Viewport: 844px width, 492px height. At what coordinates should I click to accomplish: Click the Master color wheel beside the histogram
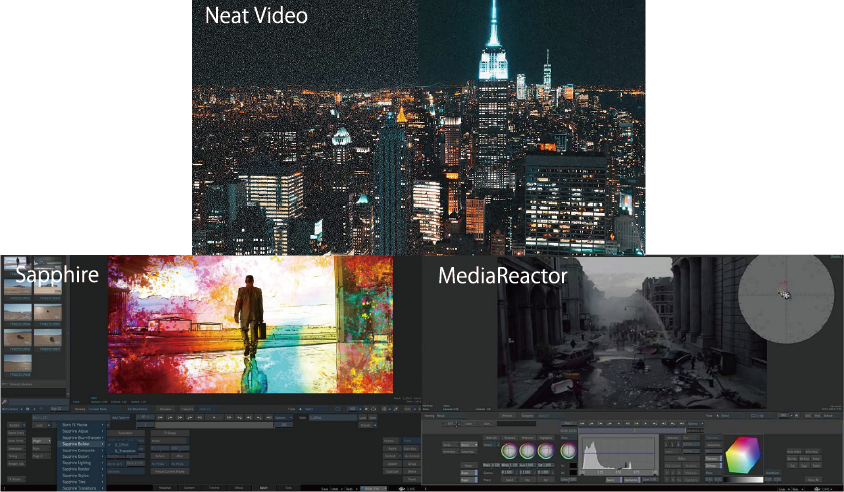[x=568, y=451]
